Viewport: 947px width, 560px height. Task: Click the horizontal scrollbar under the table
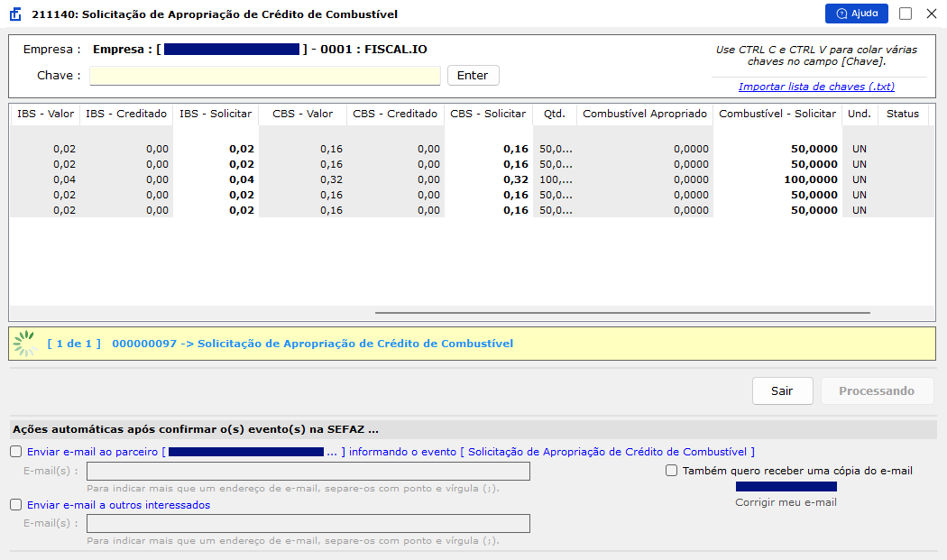[622, 313]
